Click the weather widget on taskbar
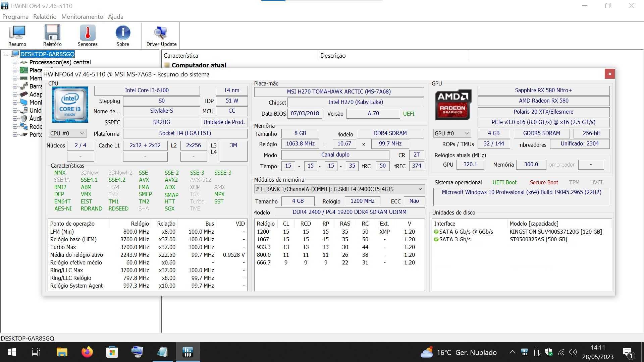 [x=459, y=352]
